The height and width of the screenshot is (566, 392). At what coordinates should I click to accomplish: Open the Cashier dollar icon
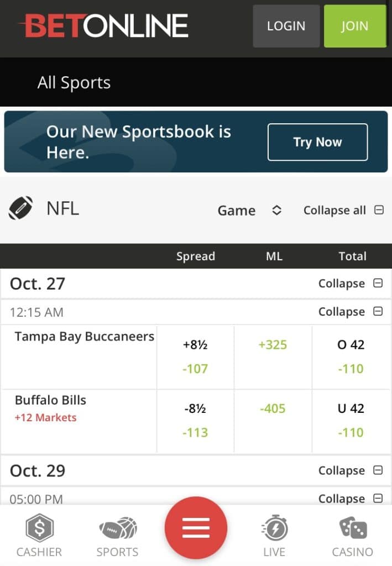39,528
